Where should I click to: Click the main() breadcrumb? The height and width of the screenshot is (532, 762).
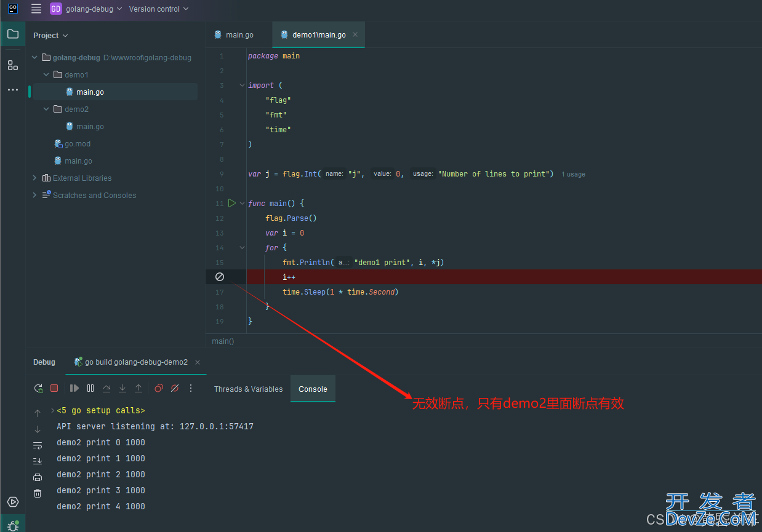coord(223,341)
